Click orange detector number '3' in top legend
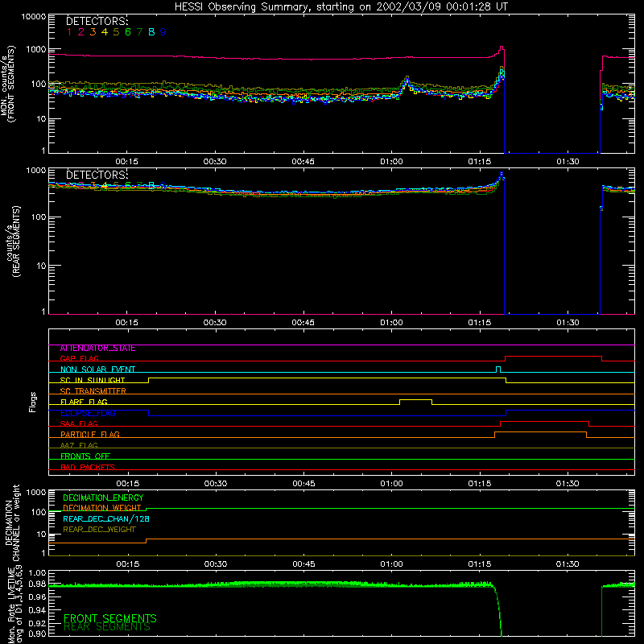 [93, 32]
